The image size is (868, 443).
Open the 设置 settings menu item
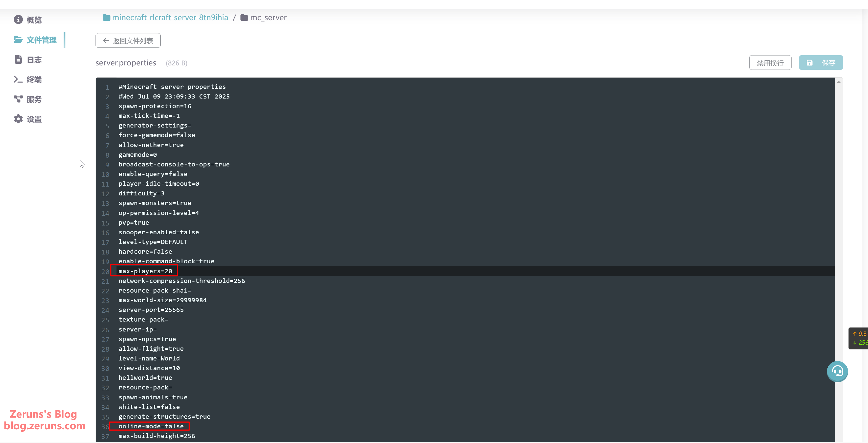[x=34, y=119]
